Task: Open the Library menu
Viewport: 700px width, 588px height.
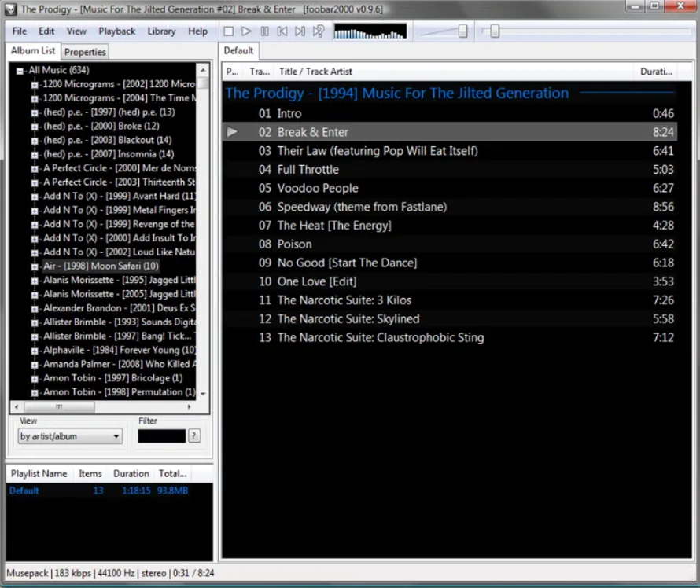Action: [161, 31]
